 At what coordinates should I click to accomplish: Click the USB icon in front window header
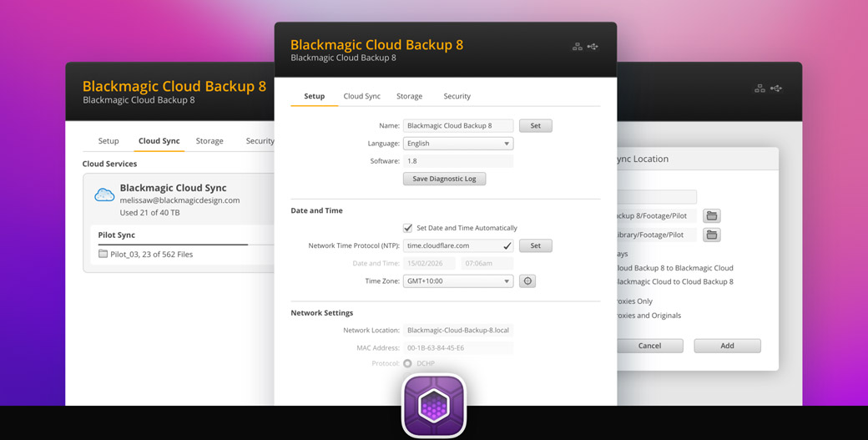tap(593, 47)
